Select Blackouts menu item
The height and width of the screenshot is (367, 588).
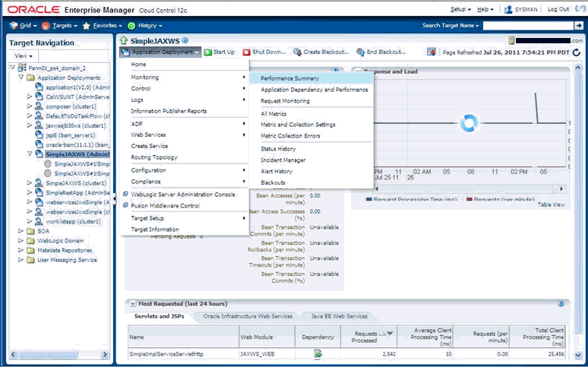coord(273,183)
